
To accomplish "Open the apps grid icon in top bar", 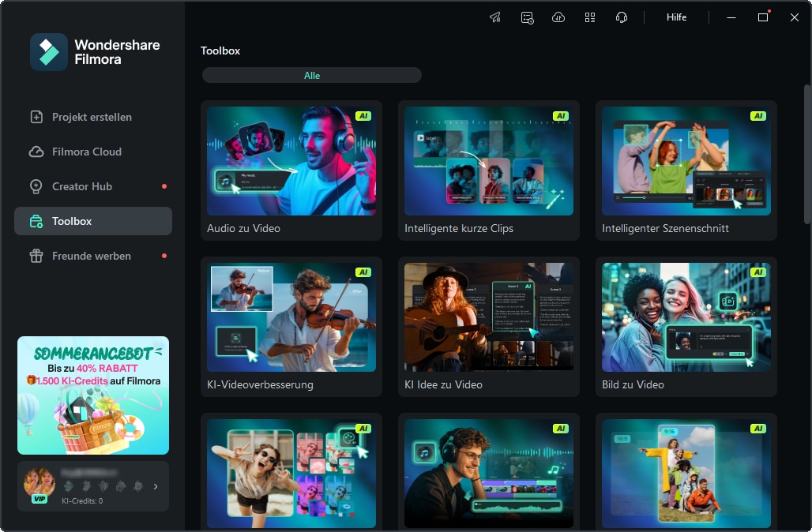I will pos(590,17).
